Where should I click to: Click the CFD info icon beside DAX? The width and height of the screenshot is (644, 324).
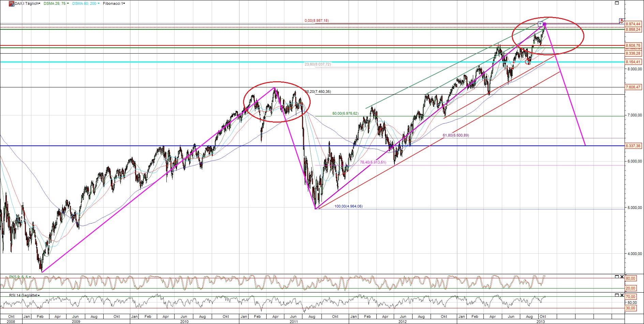pyautogui.click(x=11, y=3)
